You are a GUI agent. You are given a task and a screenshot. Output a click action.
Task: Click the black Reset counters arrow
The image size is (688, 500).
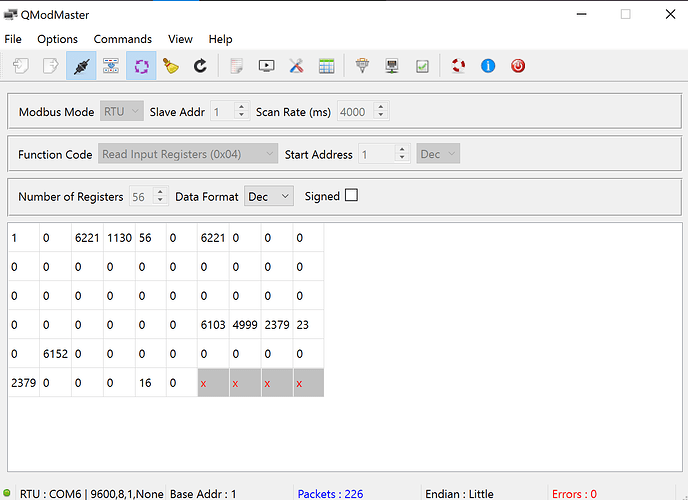pyautogui.click(x=201, y=66)
